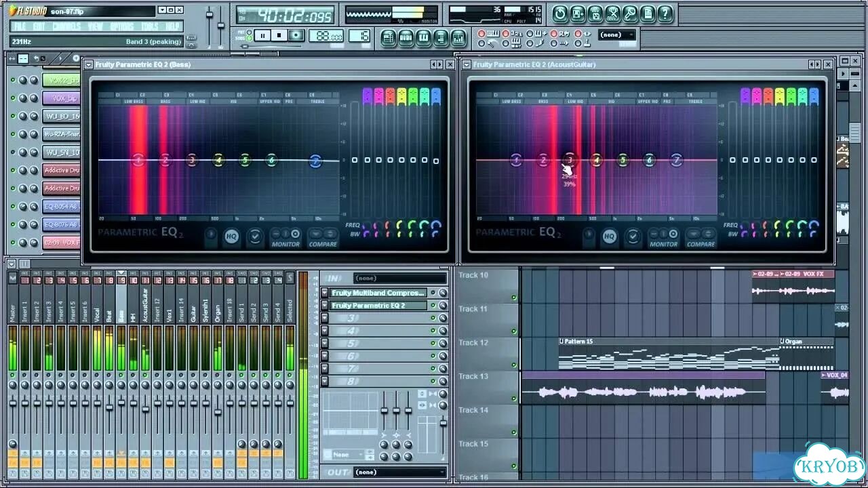Stop playback with the transport stop button
This screenshot has width=868, height=488.
[x=279, y=36]
